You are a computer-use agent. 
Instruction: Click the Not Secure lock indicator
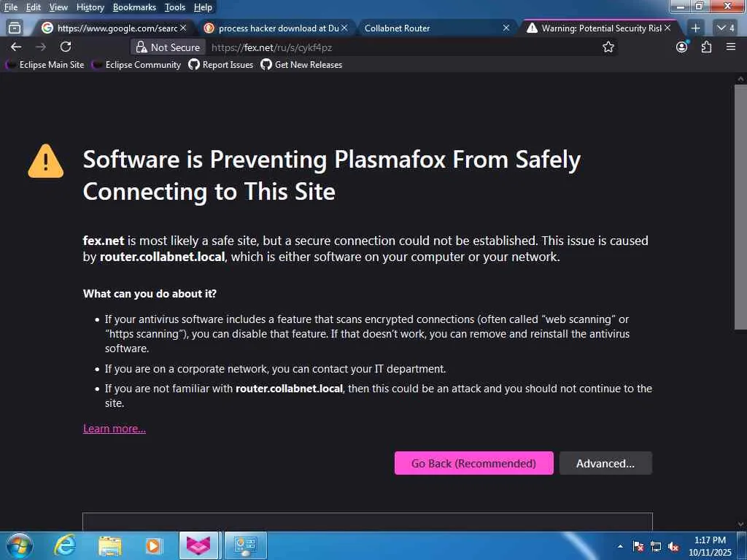tap(169, 47)
